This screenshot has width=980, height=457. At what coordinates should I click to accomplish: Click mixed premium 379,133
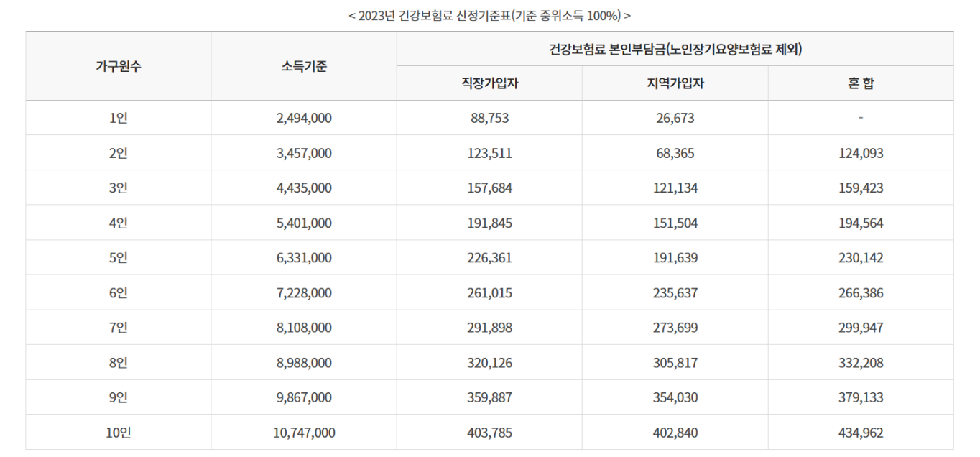tap(861, 397)
